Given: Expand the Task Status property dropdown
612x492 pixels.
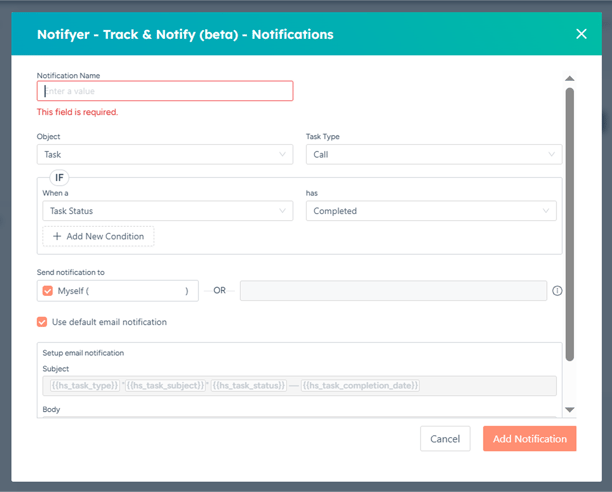Looking at the screenshot, I should pos(168,211).
